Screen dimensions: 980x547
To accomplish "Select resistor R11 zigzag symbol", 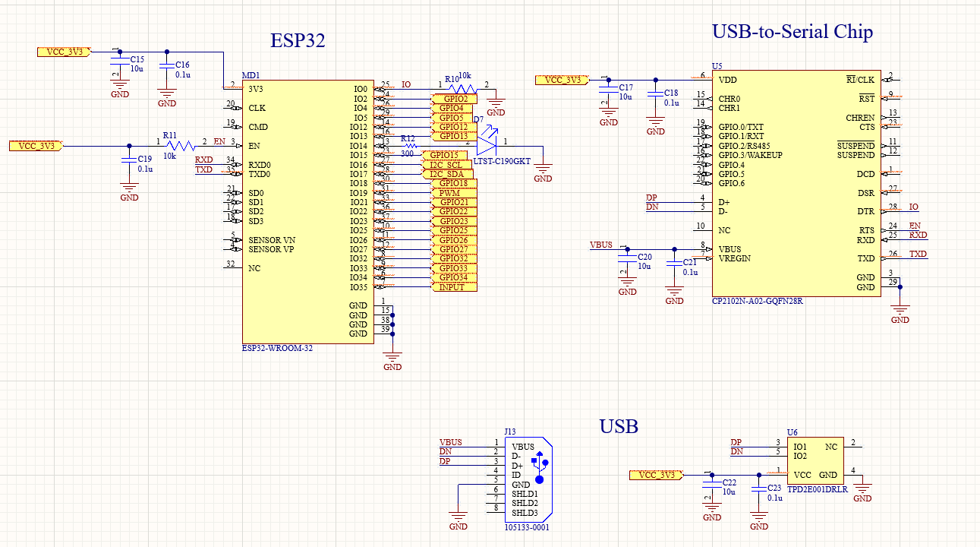I will pyautogui.click(x=181, y=146).
